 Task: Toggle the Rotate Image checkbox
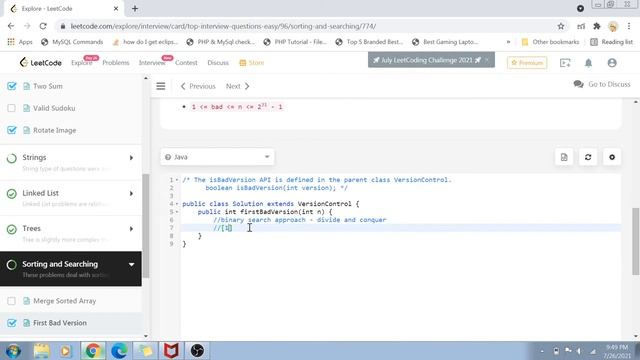tap(12, 130)
